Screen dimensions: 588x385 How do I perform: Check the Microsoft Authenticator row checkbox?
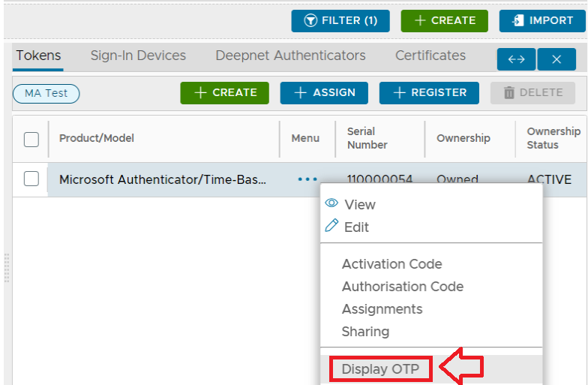31,179
